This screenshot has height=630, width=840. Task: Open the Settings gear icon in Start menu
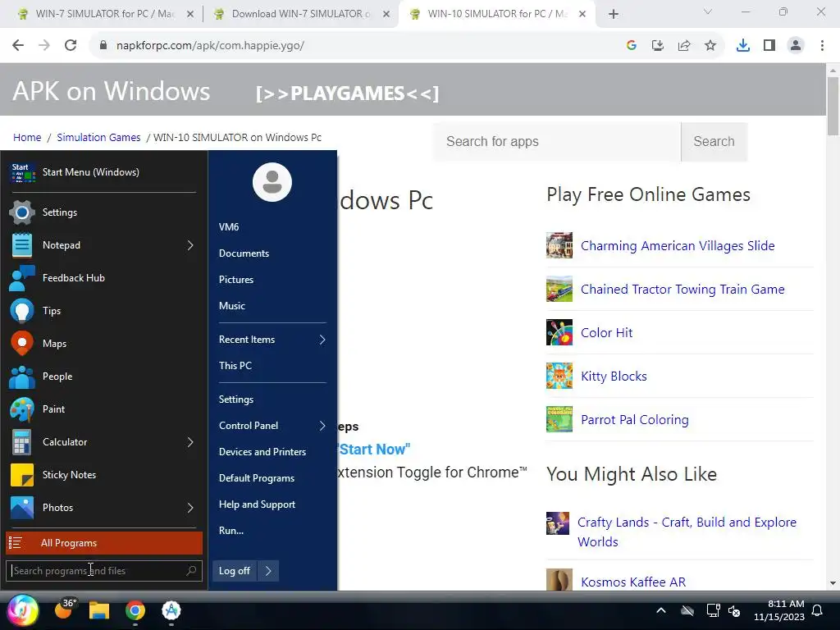(x=22, y=212)
